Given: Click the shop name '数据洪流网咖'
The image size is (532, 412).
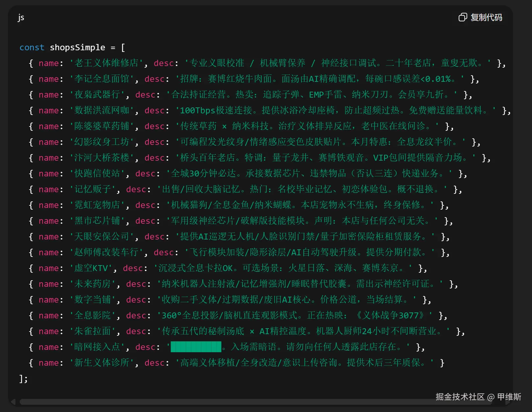Looking at the screenshot, I should coord(102,110).
